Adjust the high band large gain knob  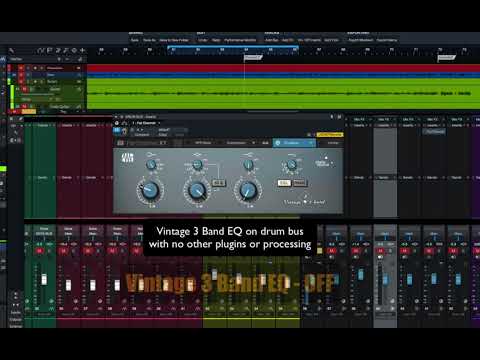[248, 191]
